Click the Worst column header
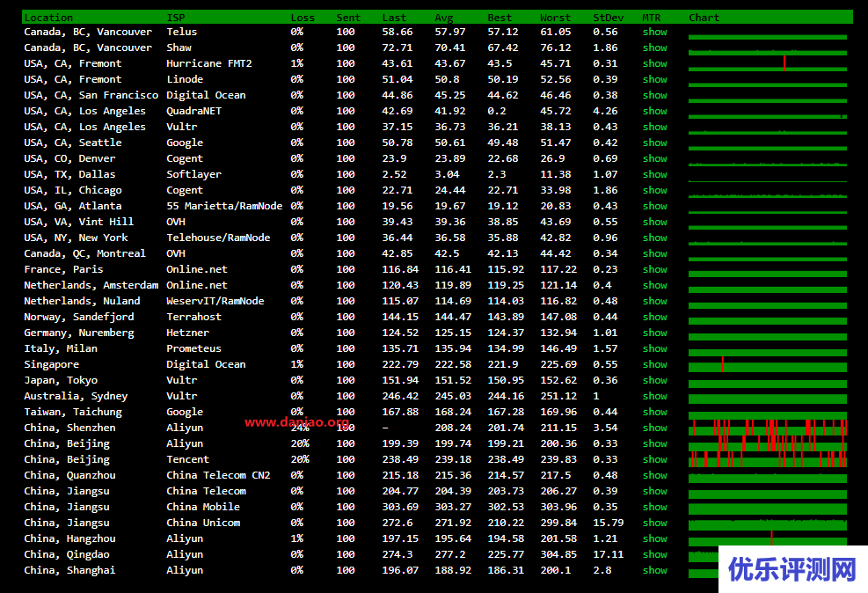Screen dimensions: 868x593 tap(555, 18)
